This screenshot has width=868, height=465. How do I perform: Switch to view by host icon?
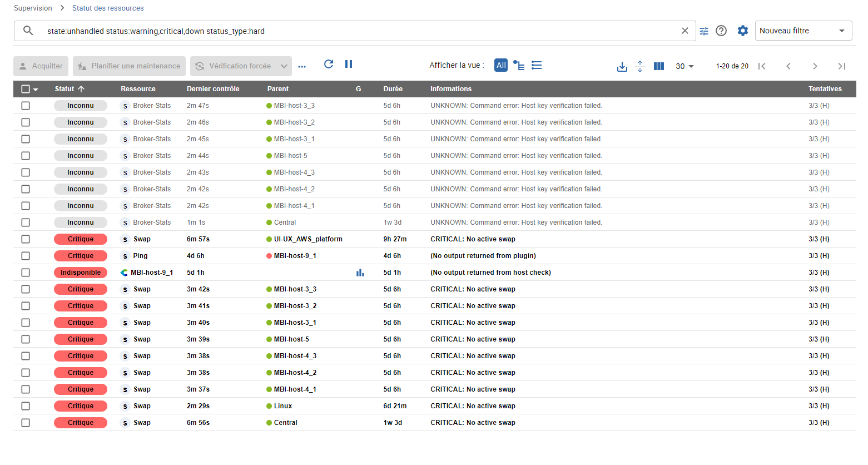click(519, 66)
